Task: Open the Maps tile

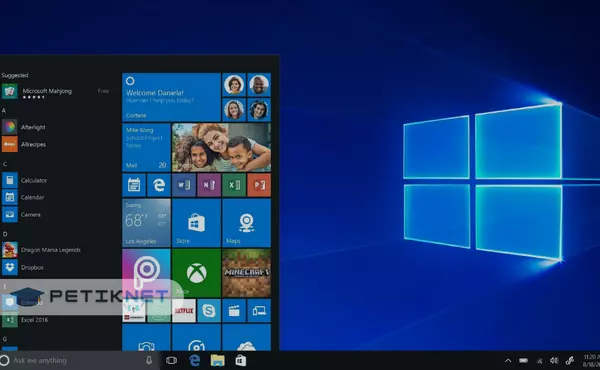Action: coord(246,223)
